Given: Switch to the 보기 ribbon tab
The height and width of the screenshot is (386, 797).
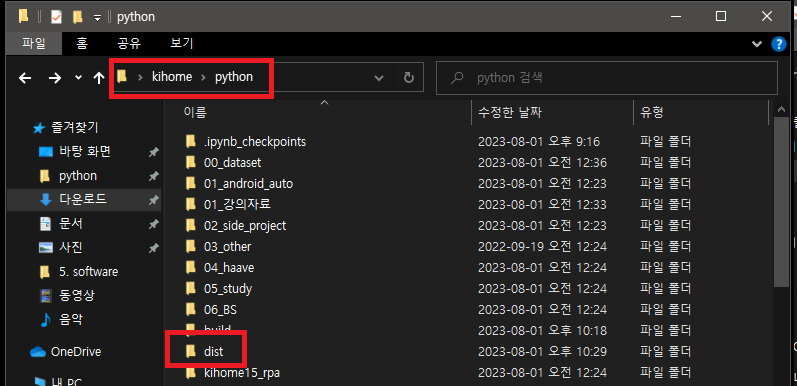Looking at the screenshot, I should coord(181,44).
